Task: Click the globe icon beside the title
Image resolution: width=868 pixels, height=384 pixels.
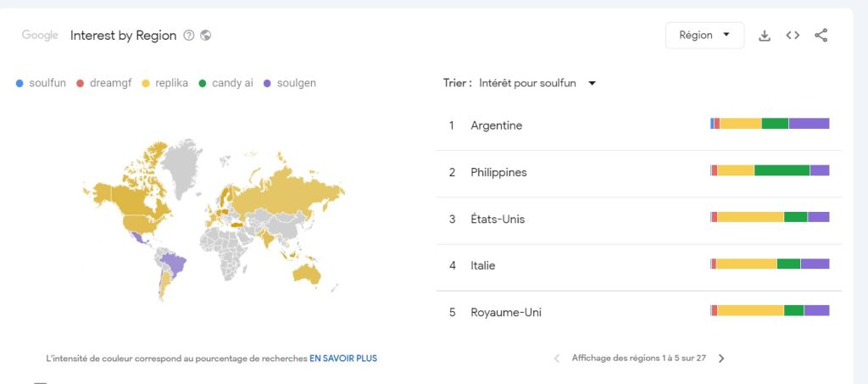Action: (x=206, y=36)
